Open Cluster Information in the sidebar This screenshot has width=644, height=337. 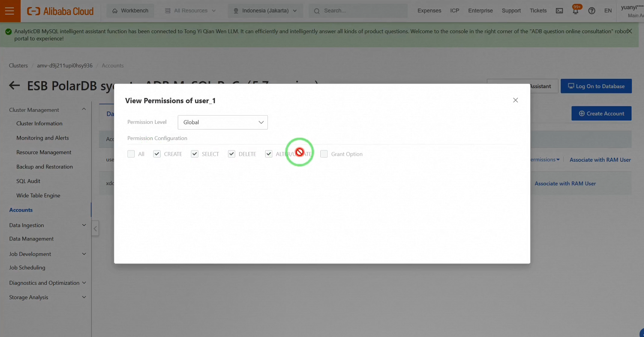pyautogui.click(x=39, y=123)
